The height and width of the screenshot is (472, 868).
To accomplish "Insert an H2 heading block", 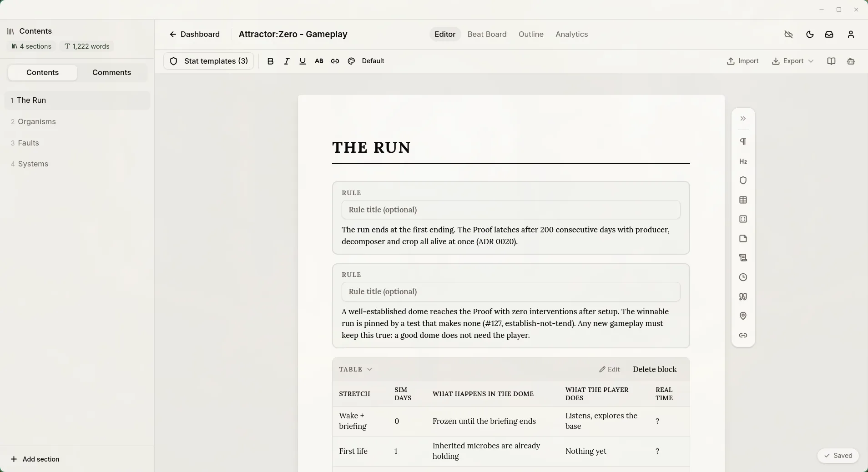I will pos(743,161).
